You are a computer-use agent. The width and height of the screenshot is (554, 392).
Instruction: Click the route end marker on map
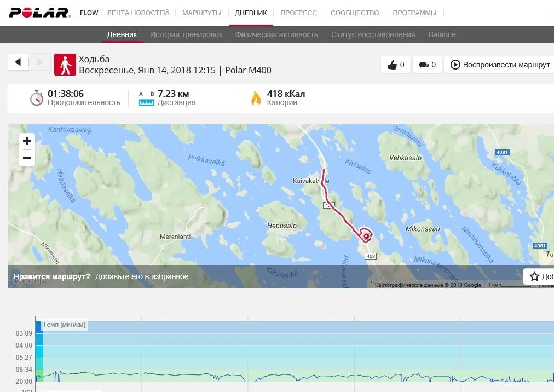point(366,236)
